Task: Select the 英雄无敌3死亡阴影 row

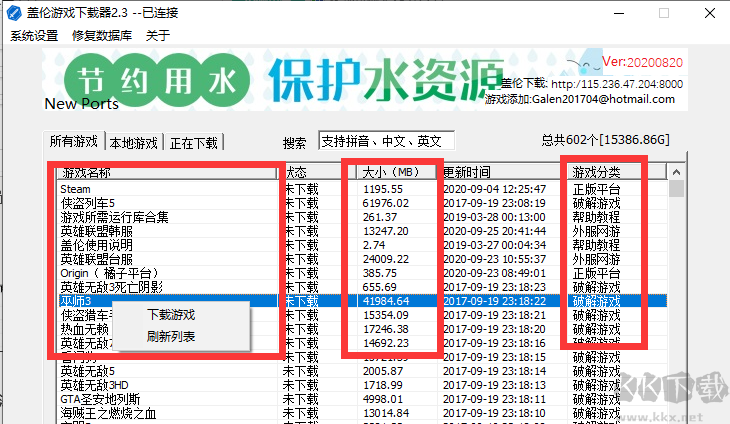Action: (x=363, y=287)
